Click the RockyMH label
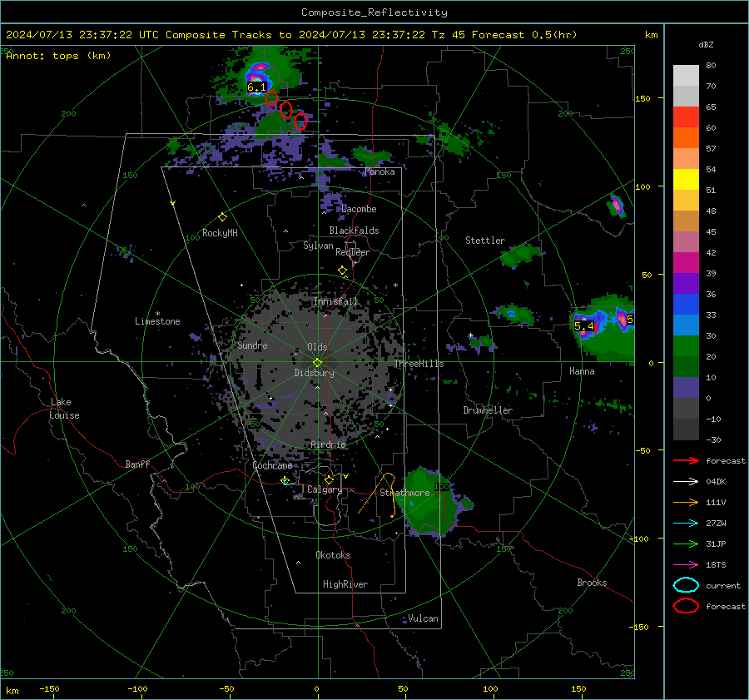 220,233
